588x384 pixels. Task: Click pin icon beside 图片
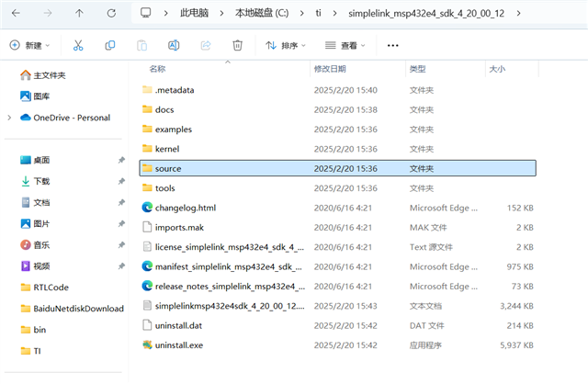[121, 224]
